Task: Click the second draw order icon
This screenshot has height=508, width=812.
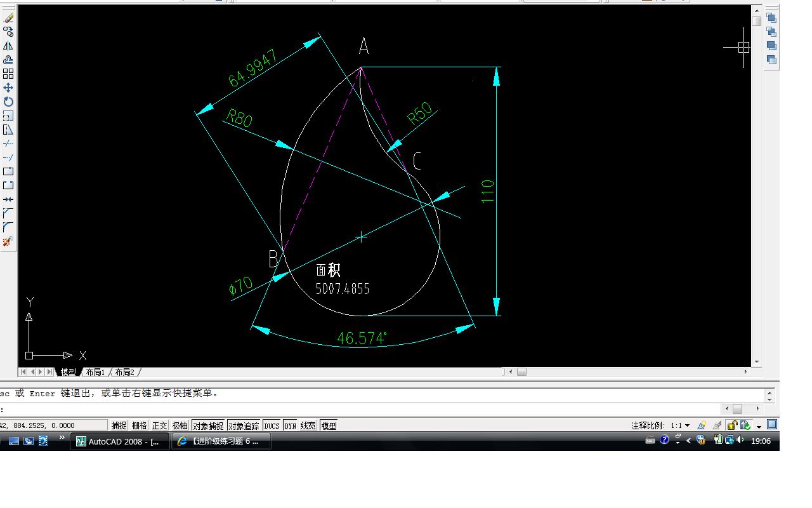Action: point(771,32)
